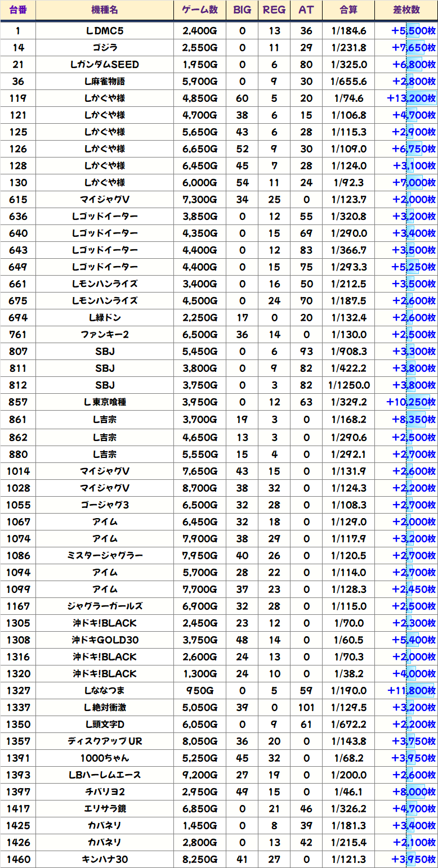Image resolution: width=438 pixels, height=868 pixels.
Task: Sort by the AT column header
Action: coord(306,10)
